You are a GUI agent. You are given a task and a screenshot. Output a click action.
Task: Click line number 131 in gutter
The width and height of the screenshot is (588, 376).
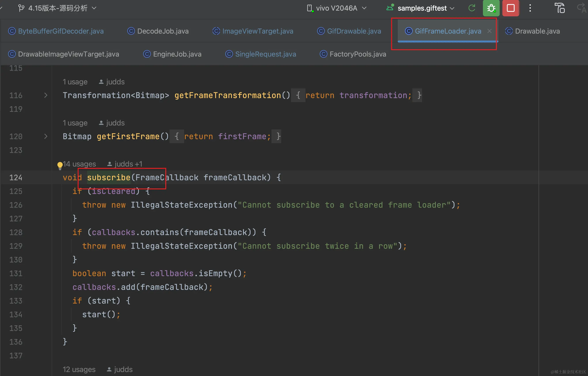pos(16,273)
